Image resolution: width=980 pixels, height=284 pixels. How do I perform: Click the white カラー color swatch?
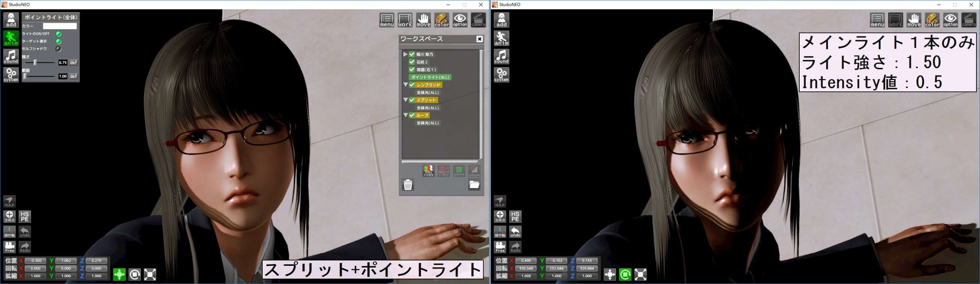[x=60, y=26]
